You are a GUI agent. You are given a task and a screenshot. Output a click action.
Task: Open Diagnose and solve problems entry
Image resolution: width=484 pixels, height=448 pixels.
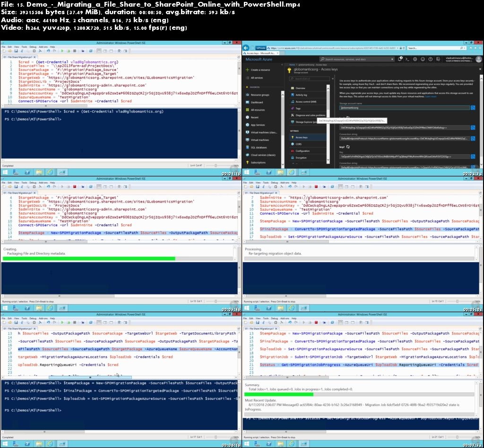(x=308, y=115)
